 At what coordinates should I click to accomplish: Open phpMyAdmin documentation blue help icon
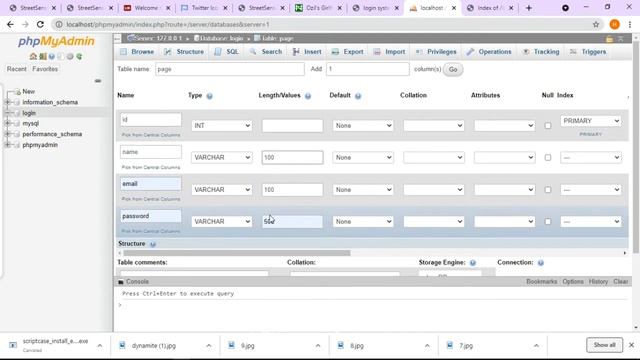pyautogui.click(x=52, y=56)
